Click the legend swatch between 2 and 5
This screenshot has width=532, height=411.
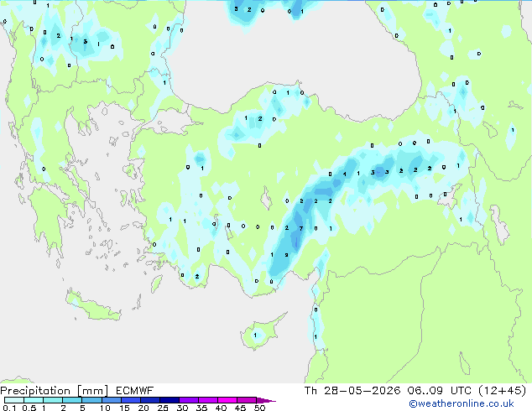pyautogui.click(x=72, y=400)
